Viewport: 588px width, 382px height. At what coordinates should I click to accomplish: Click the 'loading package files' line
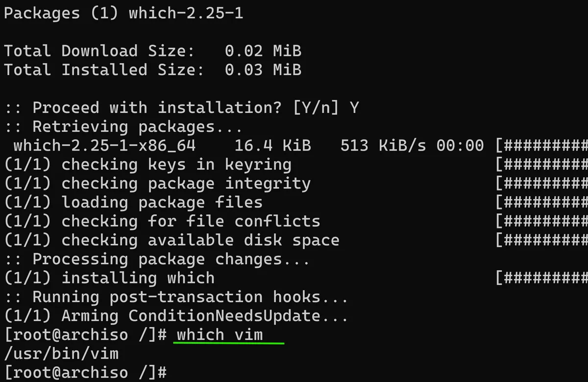[x=133, y=203]
